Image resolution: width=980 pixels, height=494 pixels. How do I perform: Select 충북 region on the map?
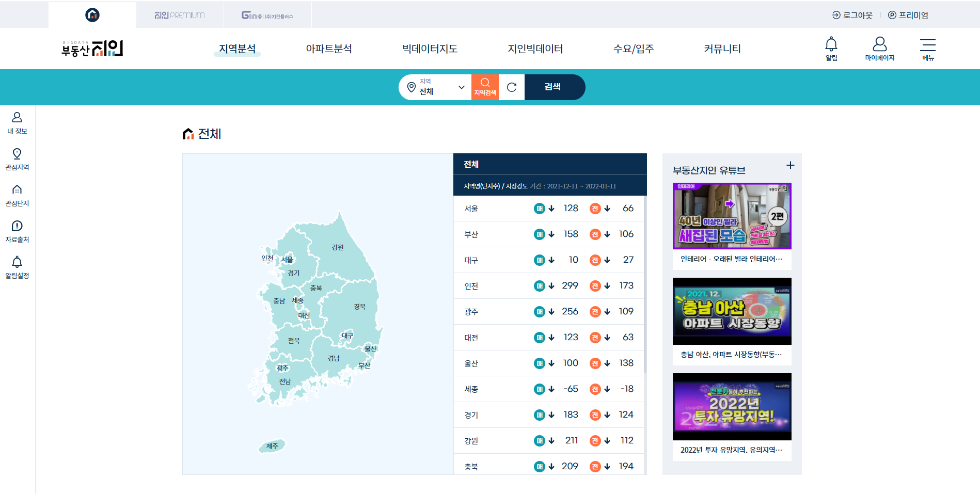tap(316, 288)
